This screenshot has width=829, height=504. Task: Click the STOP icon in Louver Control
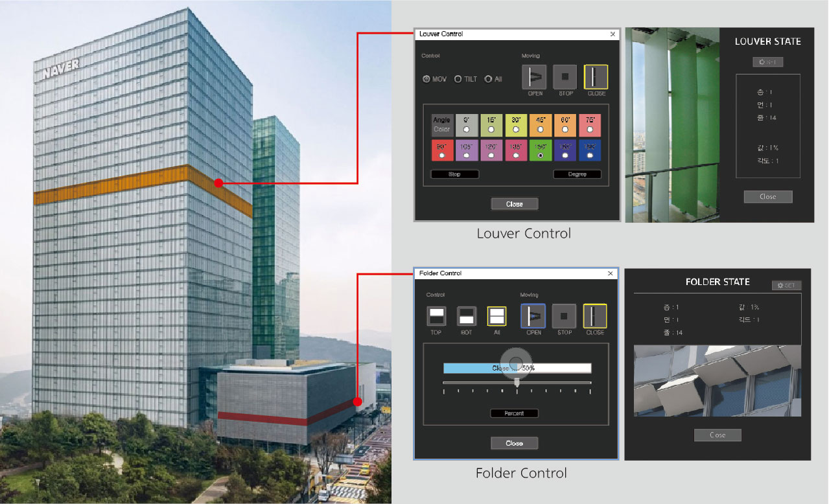click(x=565, y=76)
